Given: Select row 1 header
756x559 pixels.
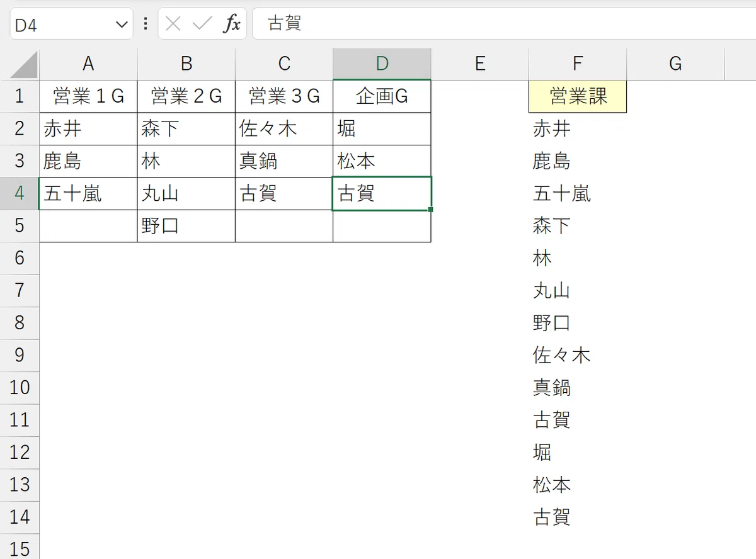Looking at the screenshot, I should 20,96.
